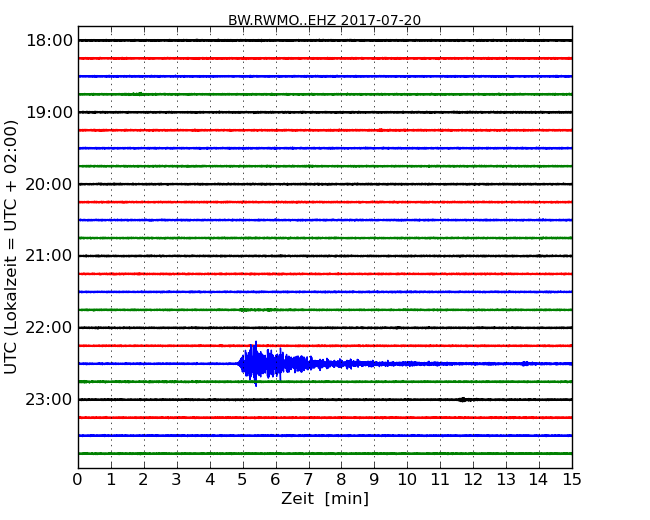
Task: Click the 22:00 time label
Action: (49, 328)
